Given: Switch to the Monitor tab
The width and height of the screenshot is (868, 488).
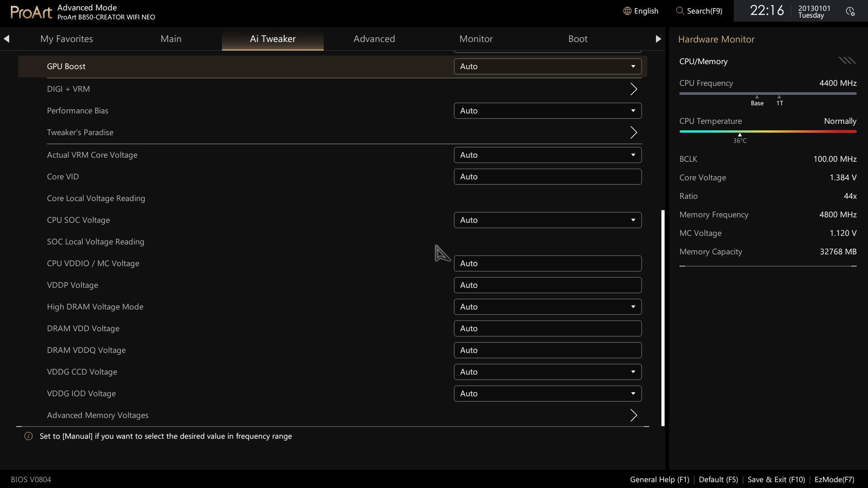Looking at the screenshot, I should point(476,39).
